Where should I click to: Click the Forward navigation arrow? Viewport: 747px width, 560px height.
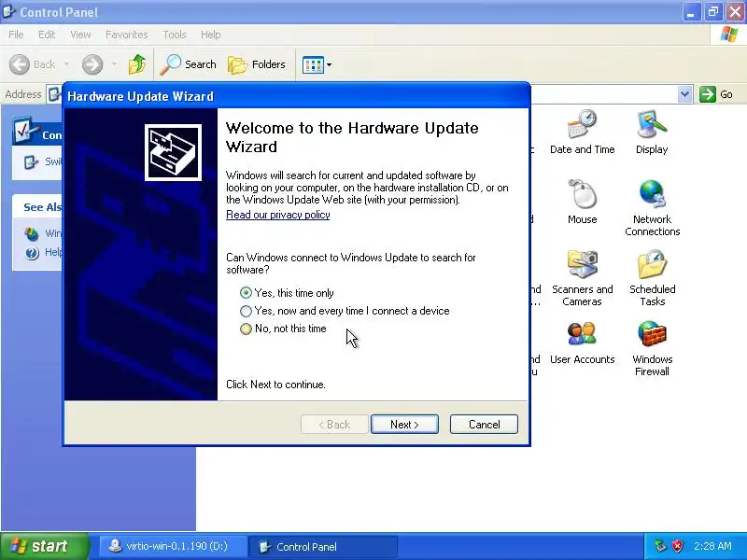click(92, 64)
